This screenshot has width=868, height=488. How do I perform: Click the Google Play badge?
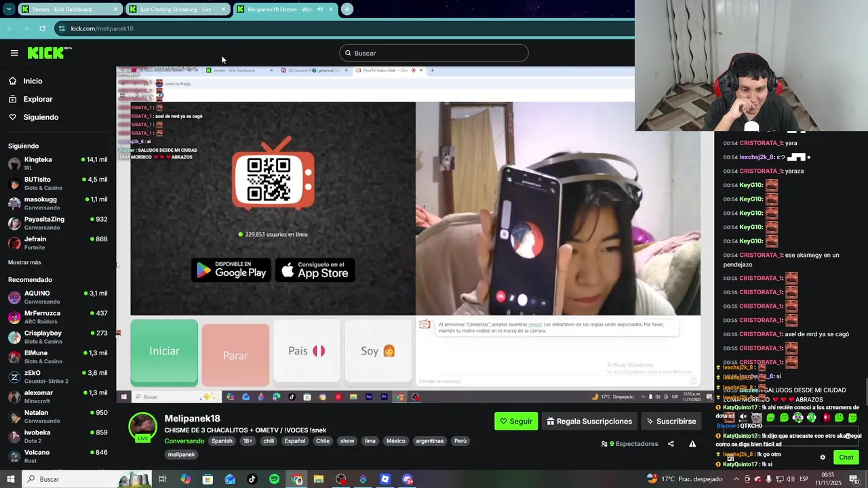(231, 270)
